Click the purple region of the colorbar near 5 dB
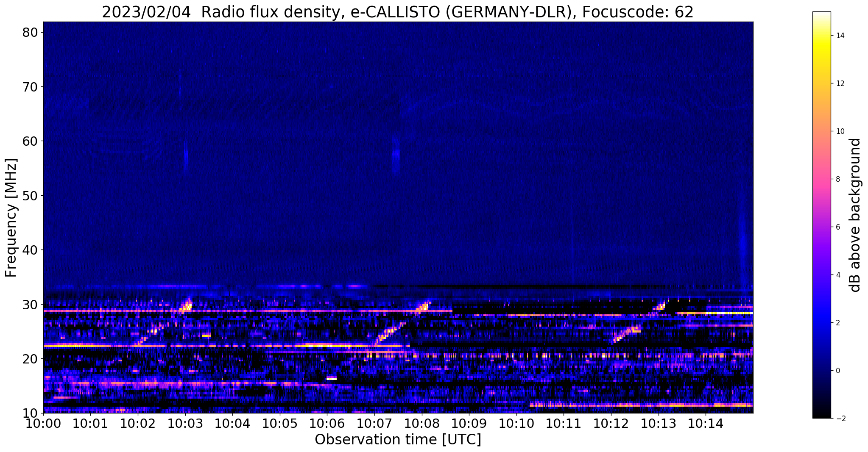The height and width of the screenshot is (452, 868). coord(821,251)
